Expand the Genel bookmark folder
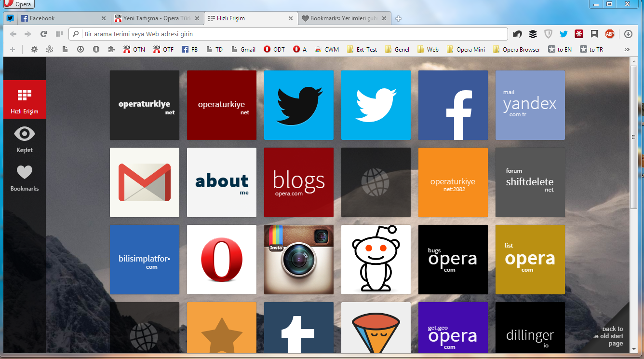Viewport: 644px width, 359px height. [x=397, y=49]
